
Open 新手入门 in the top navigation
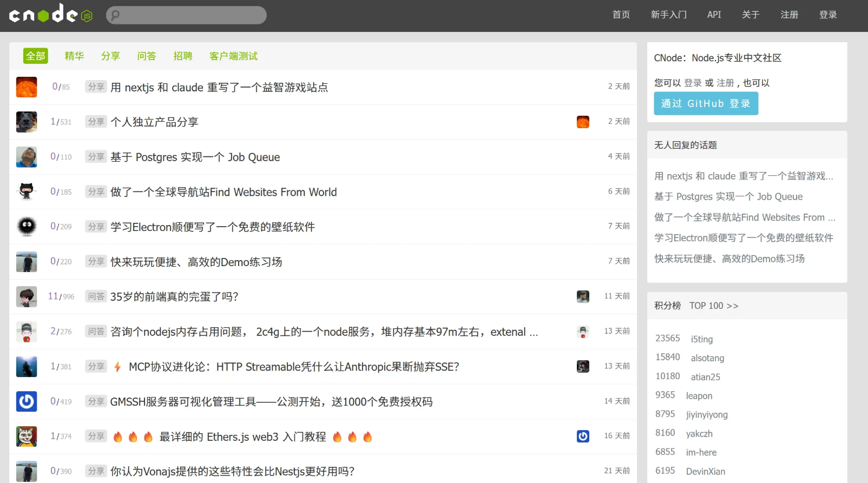668,15
